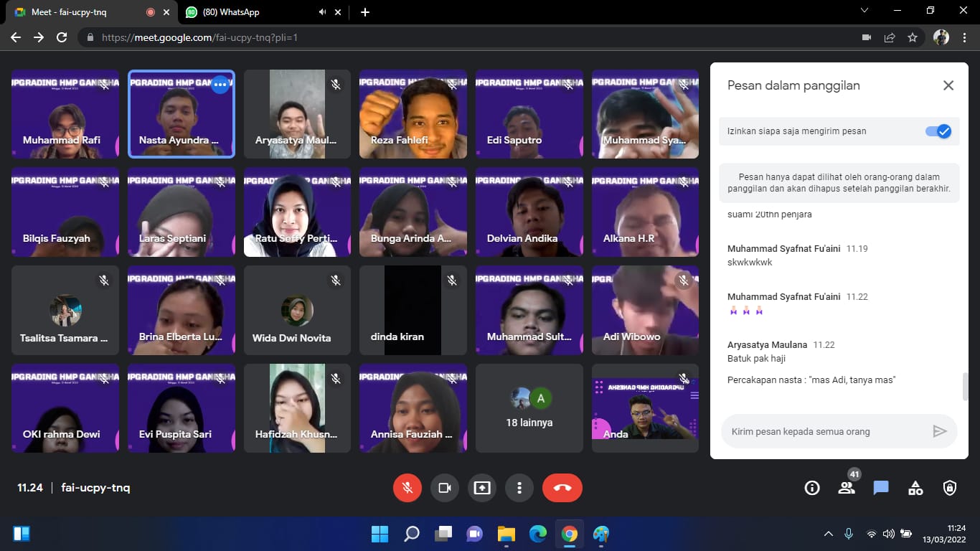The height and width of the screenshot is (551, 980).
Task: Unmute the microphone with red mic button
Action: (407, 488)
